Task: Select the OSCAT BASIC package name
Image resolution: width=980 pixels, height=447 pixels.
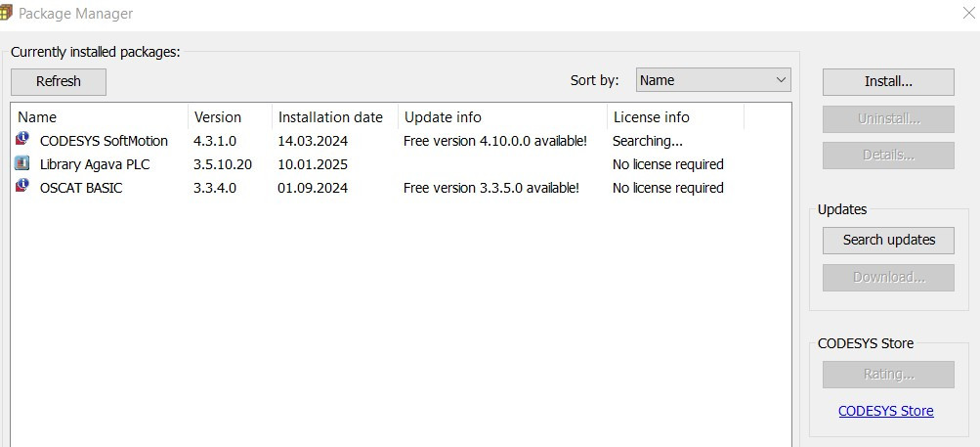Action: [81, 188]
